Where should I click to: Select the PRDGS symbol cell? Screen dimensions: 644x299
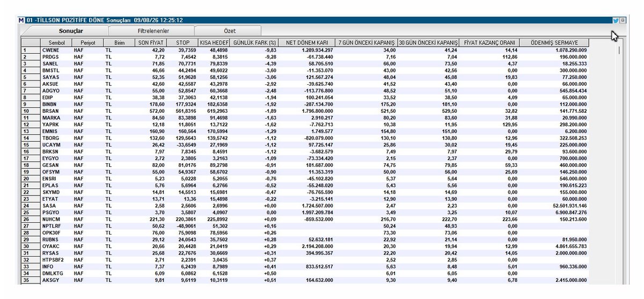[56, 56]
